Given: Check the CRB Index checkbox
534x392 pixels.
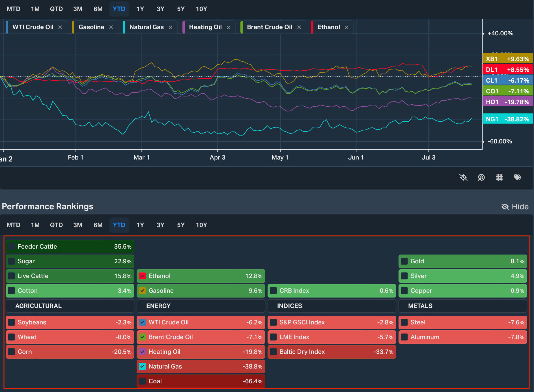Looking at the screenshot, I should pyautogui.click(x=273, y=291).
